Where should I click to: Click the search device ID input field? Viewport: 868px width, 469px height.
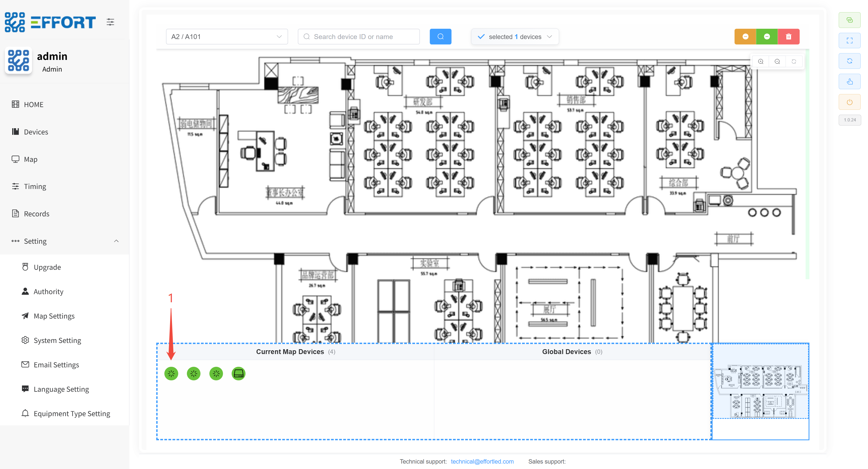click(x=359, y=37)
